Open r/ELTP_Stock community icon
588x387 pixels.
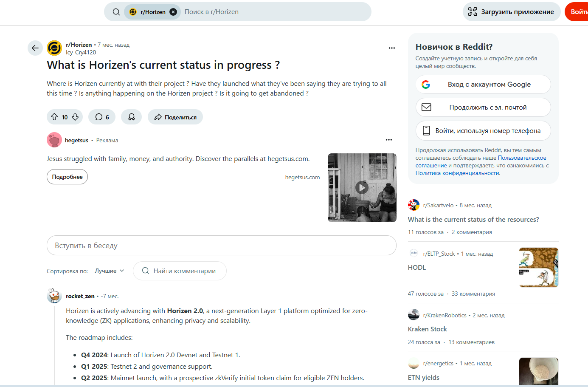pyautogui.click(x=414, y=254)
